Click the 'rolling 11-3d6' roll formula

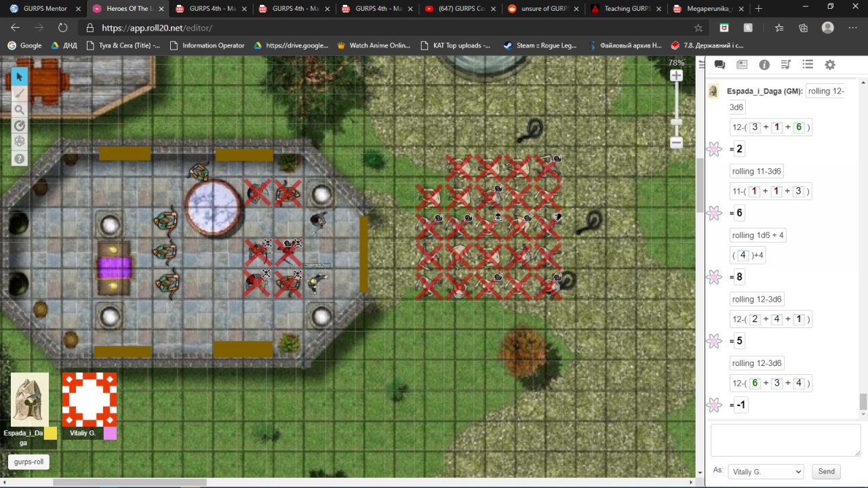tap(757, 171)
